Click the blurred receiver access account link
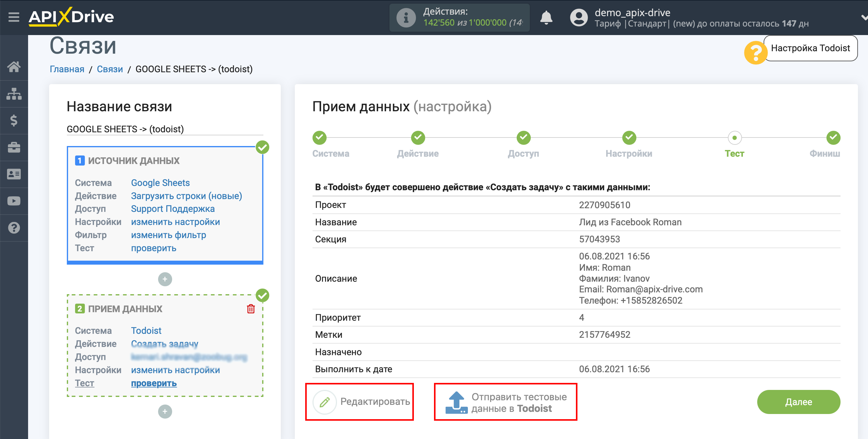868x439 pixels. point(189,357)
